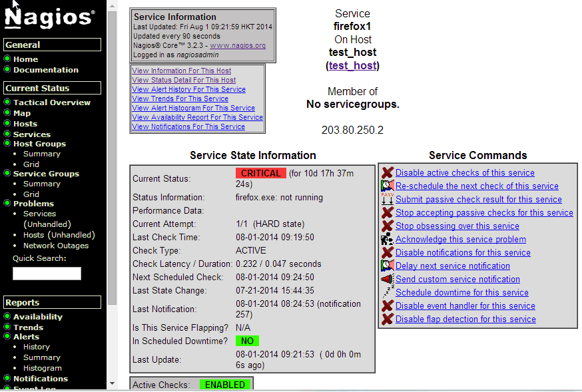Open Trends report
Image resolution: width=582 pixels, height=392 pixels.
coord(28,327)
